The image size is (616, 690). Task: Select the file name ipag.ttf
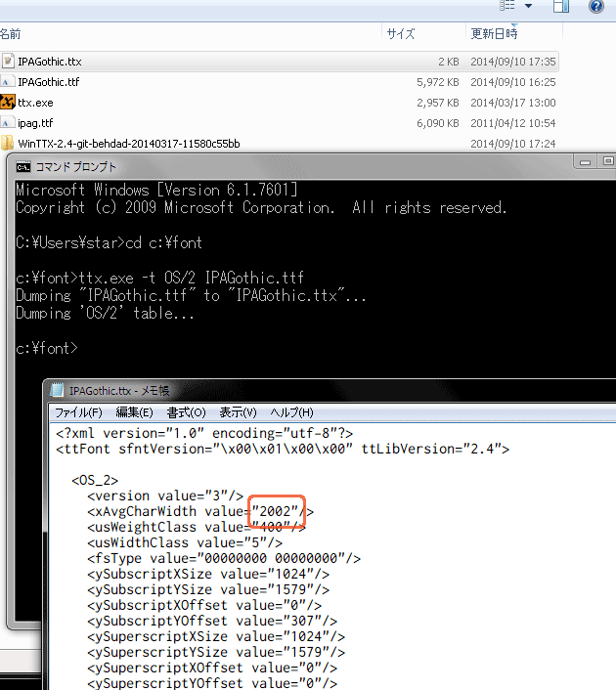pyautogui.click(x=35, y=123)
